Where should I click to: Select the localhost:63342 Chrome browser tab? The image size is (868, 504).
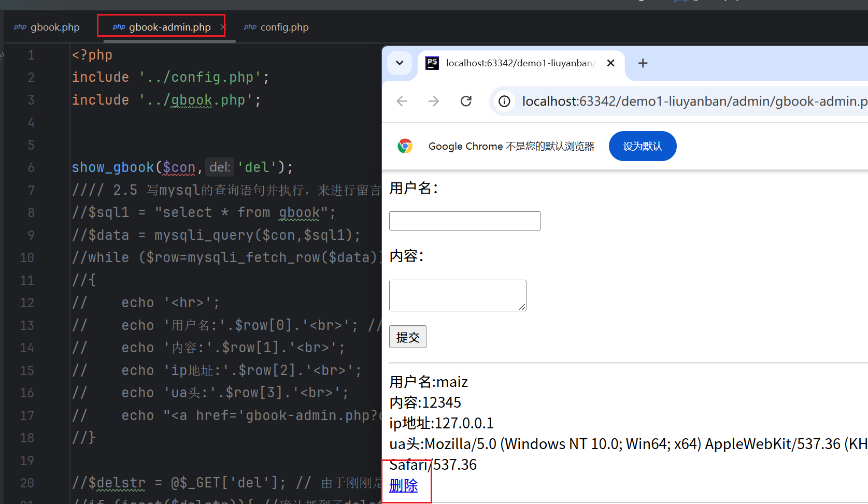[520, 63]
